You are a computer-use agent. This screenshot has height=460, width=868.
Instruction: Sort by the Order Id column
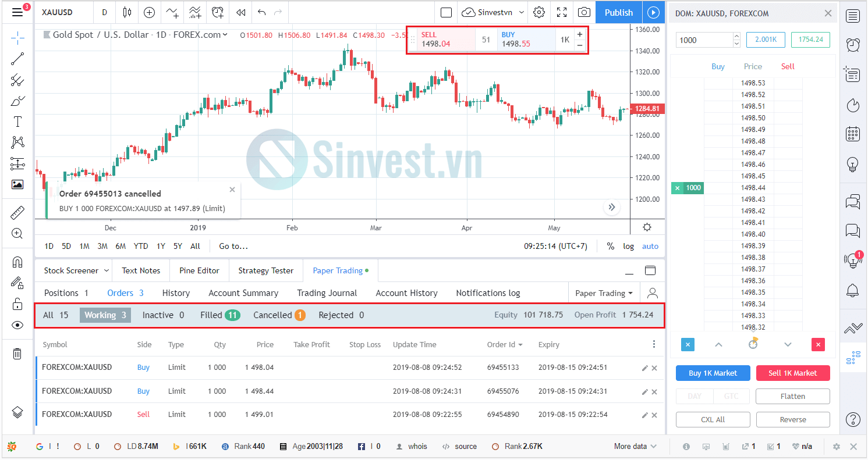coord(504,344)
